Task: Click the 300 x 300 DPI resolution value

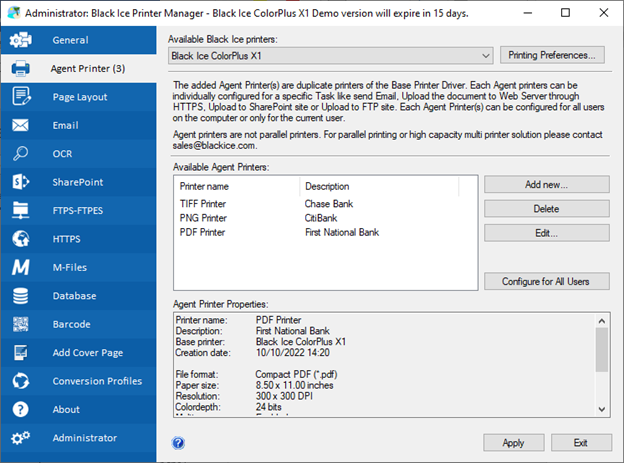Action: (x=284, y=397)
